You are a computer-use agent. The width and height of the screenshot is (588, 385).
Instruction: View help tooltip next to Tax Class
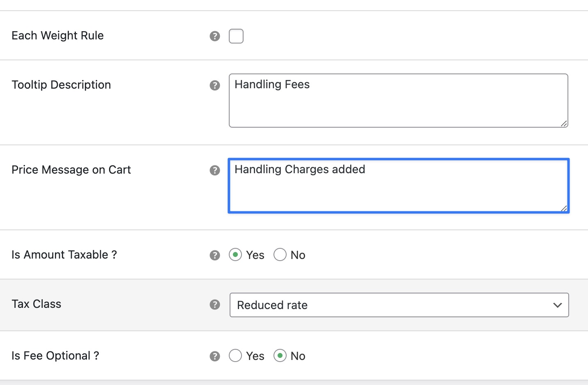coord(215,305)
